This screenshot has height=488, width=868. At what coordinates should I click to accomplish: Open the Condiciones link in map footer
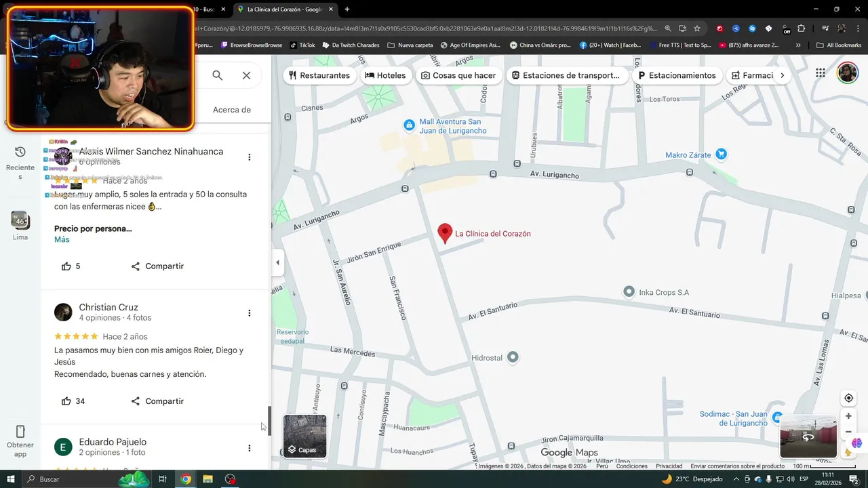click(x=632, y=466)
